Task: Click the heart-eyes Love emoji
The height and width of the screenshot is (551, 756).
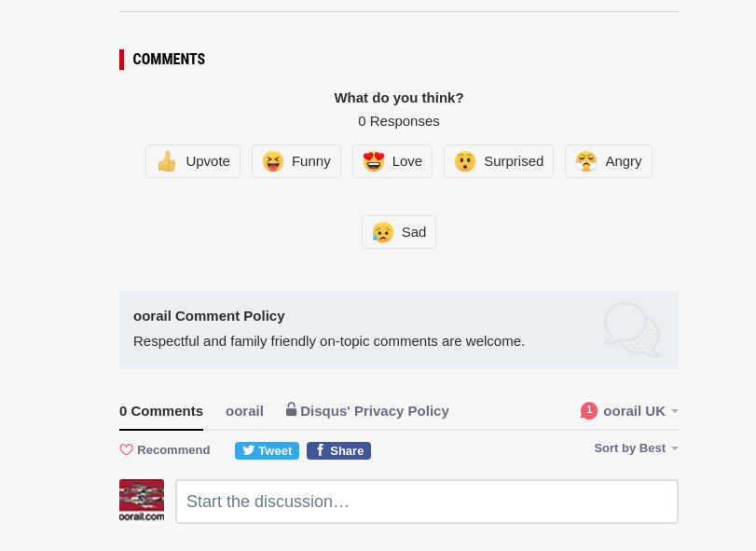Action: point(374,161)
